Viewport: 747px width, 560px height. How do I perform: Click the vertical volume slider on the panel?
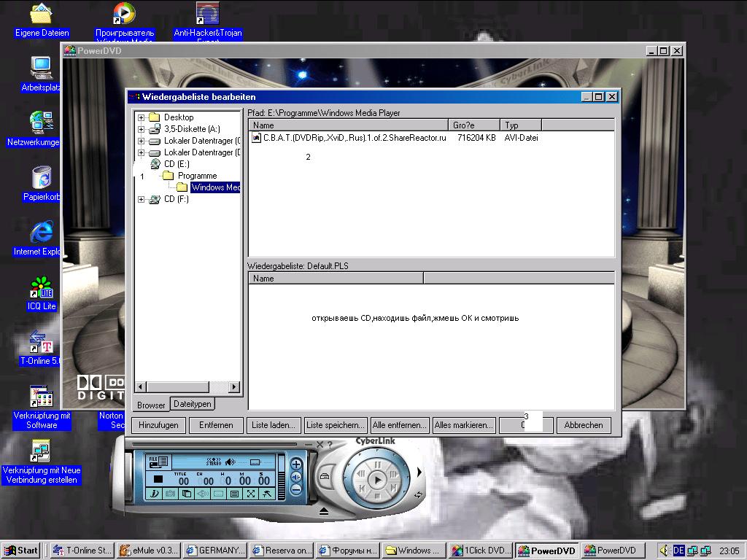coord(282,477)
